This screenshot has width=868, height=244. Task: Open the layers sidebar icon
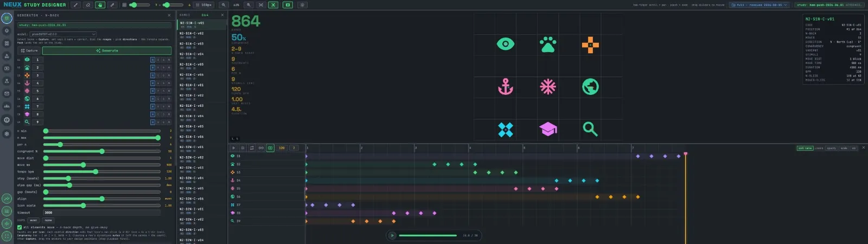point(7,31)
